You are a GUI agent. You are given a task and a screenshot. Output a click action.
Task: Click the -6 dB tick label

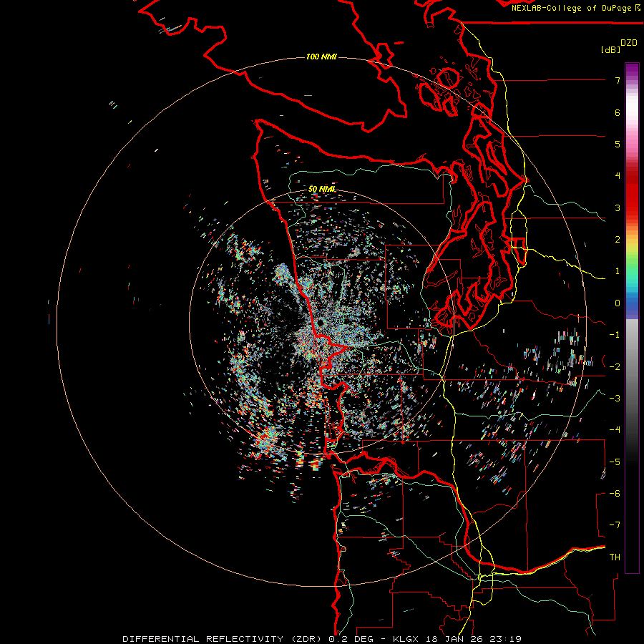click(x=615, y=494)
